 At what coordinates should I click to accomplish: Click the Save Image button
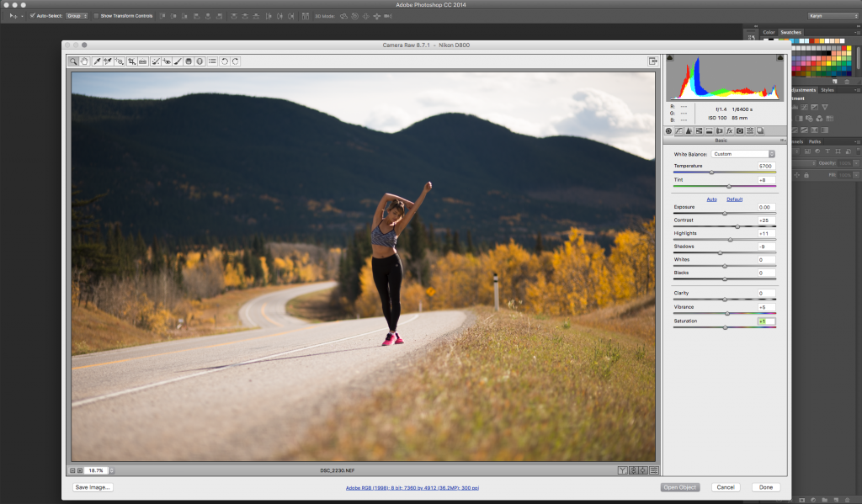pyautogui.click(x=93, y=487)
